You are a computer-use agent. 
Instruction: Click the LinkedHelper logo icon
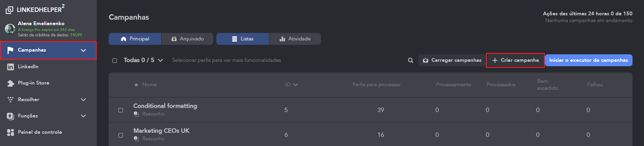pos(9,10)
